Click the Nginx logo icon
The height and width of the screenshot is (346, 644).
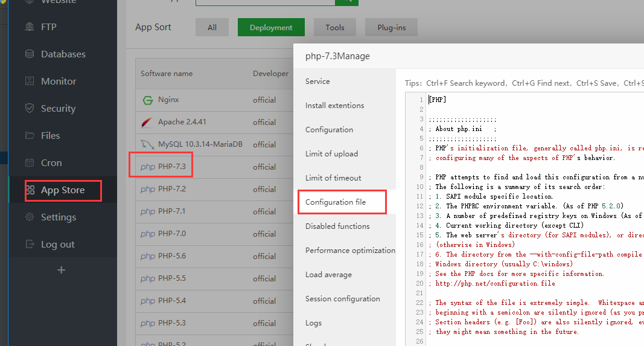(x=147, y=100)
